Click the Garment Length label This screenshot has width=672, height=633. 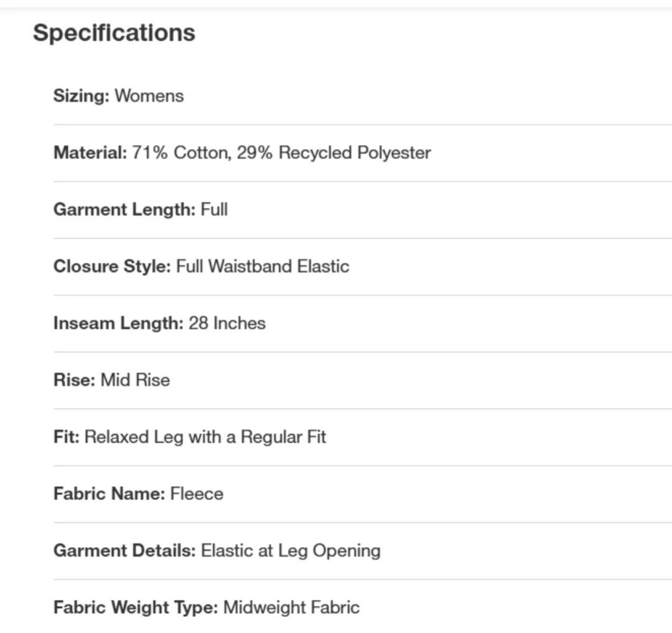pos(124,209)
